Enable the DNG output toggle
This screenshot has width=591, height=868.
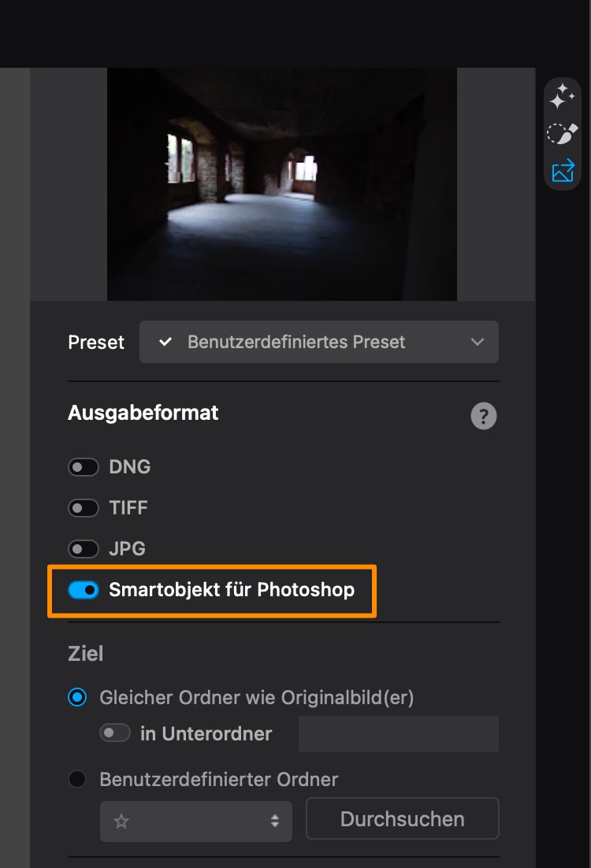coord(84,467)
